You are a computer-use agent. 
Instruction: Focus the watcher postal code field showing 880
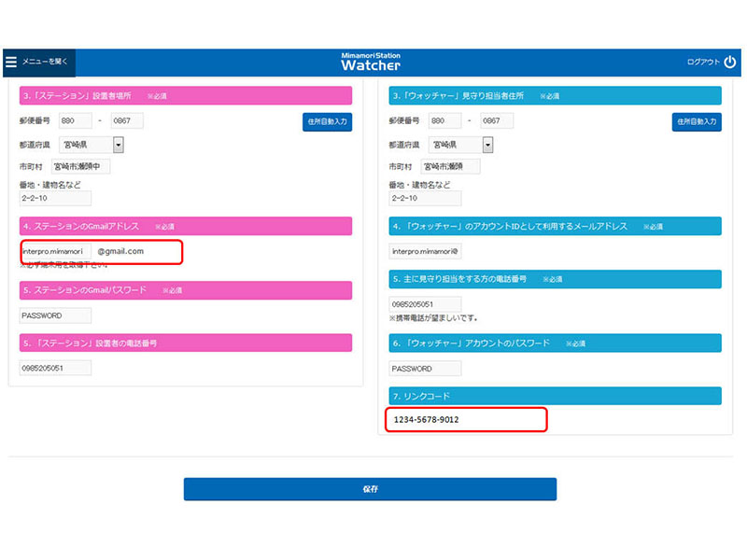(x=445, y=121)
